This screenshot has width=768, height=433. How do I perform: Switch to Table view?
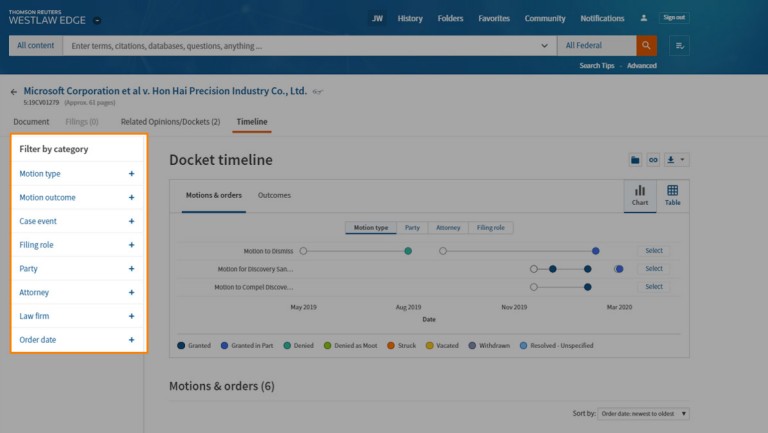(x=672, y=195)
